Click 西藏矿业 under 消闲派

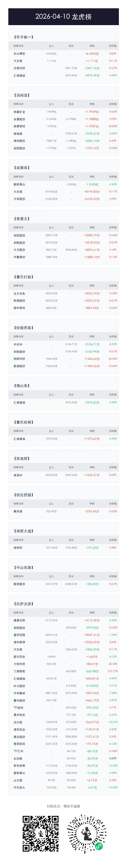click(x=19, y=112)
